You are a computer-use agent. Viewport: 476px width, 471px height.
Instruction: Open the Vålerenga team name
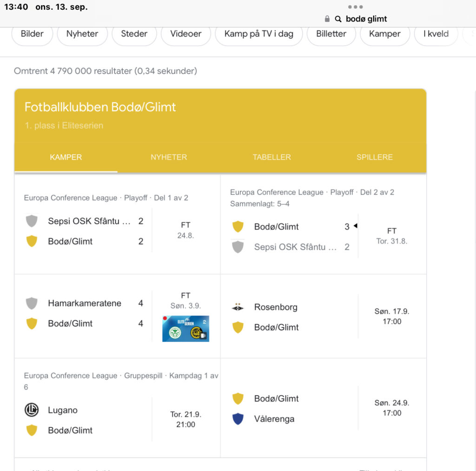pyautogui.click(x=274, y=419)
